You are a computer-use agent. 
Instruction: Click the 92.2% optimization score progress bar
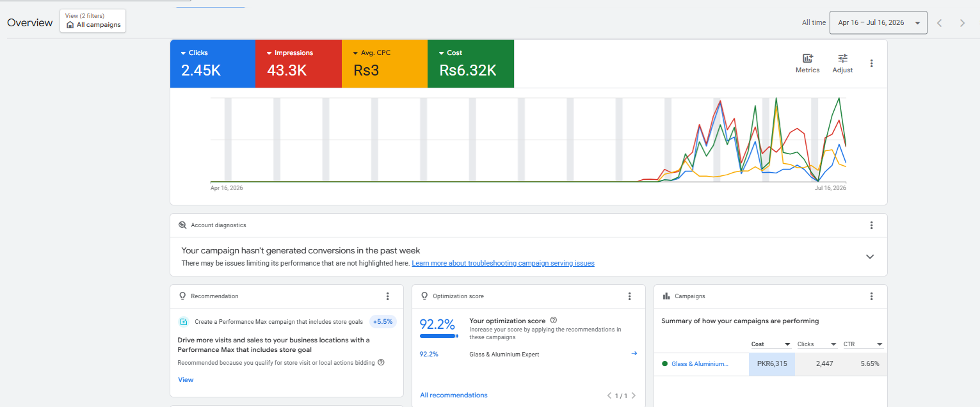coord(438,335)
